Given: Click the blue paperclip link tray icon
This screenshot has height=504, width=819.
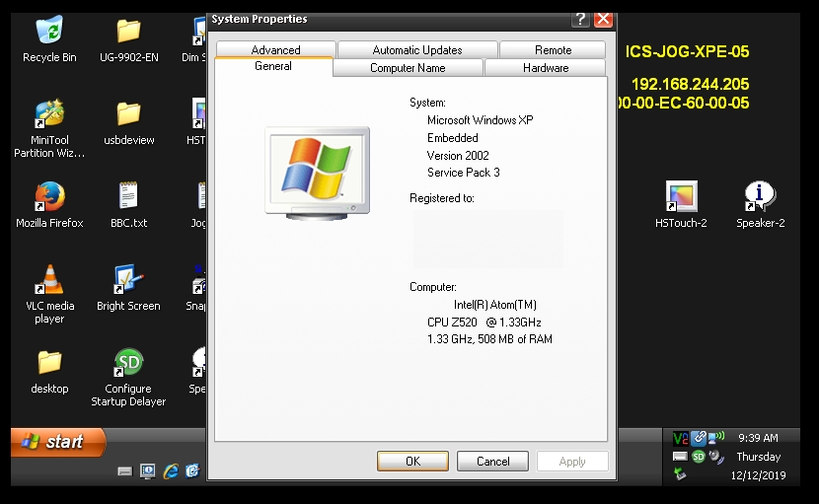Looking at the screenshot, I should [699, 438].
